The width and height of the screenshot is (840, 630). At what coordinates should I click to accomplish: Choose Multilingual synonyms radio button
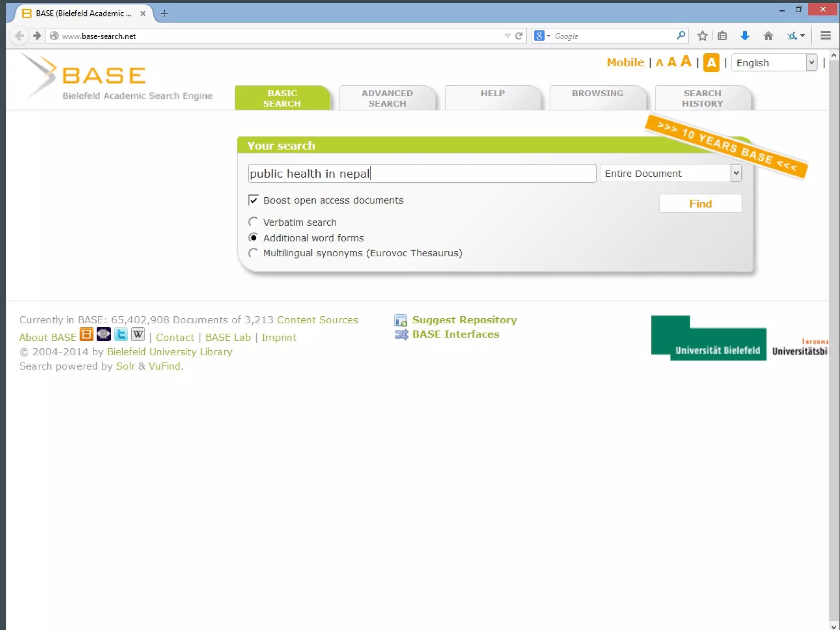[253, 253]
